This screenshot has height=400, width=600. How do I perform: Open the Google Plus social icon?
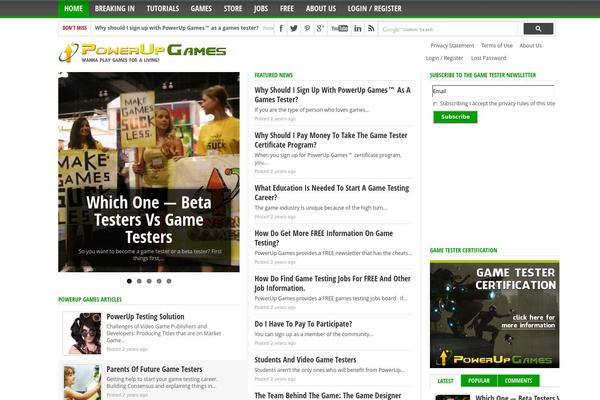click(320, 29)
